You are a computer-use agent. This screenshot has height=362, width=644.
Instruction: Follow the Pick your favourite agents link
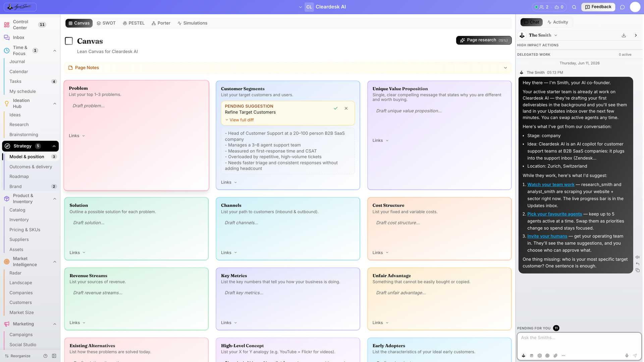pyautogui.click(x=554, y=214)
